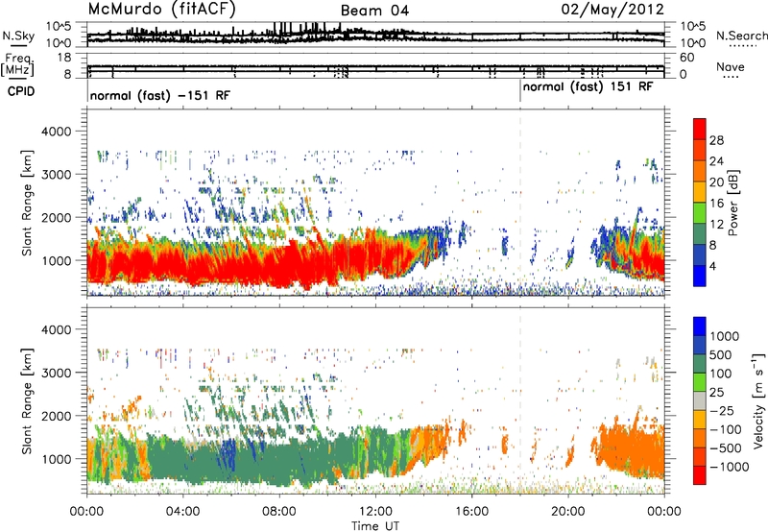The image size is (768, 532).
Task: Pick the yellow 16–20 dB Power colorbar segment
Action: click(700, 192)
